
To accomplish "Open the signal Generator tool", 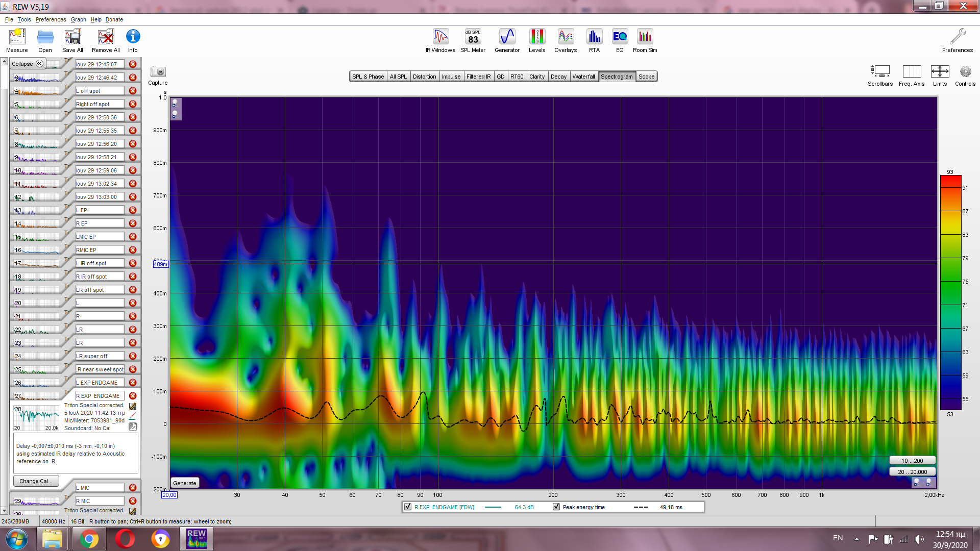I will pos(507,40).
